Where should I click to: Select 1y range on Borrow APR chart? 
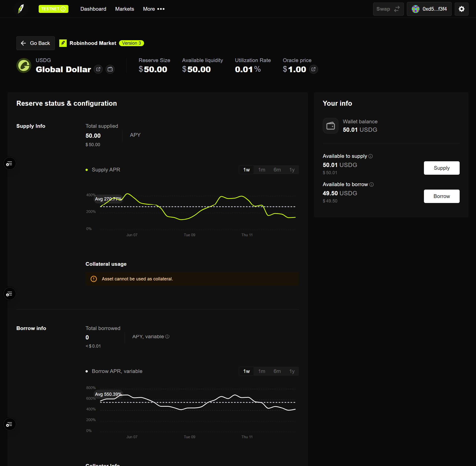tap(292, 371)
